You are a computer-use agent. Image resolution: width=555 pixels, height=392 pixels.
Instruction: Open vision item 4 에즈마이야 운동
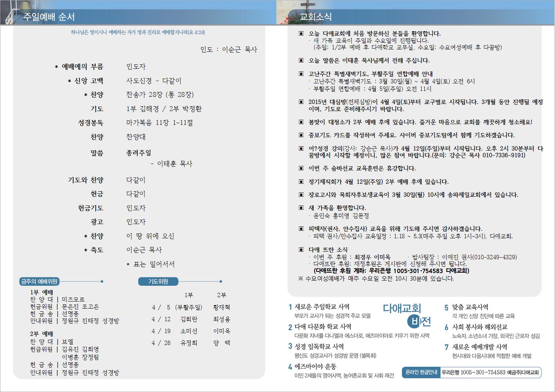[x=315, y=367]
